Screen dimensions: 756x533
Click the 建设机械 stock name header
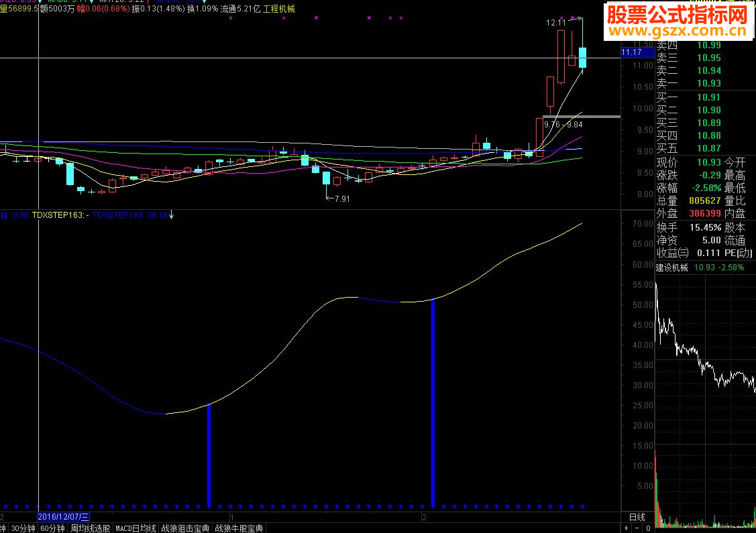(671, 268)
